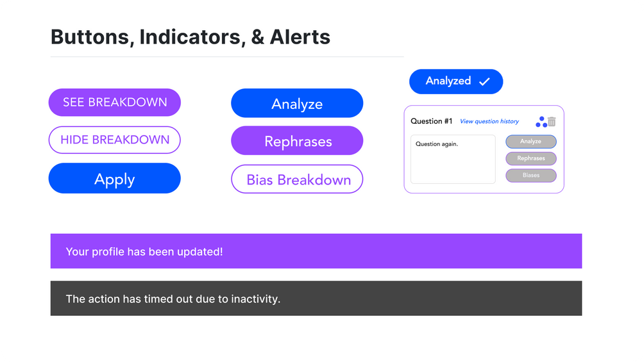Click the trash icon on Question #1

pos(552,122)
